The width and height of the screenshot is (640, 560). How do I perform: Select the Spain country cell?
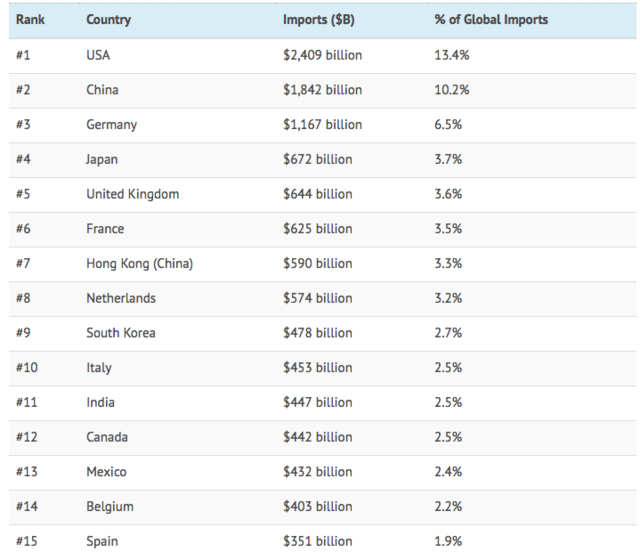coord(102,541)
